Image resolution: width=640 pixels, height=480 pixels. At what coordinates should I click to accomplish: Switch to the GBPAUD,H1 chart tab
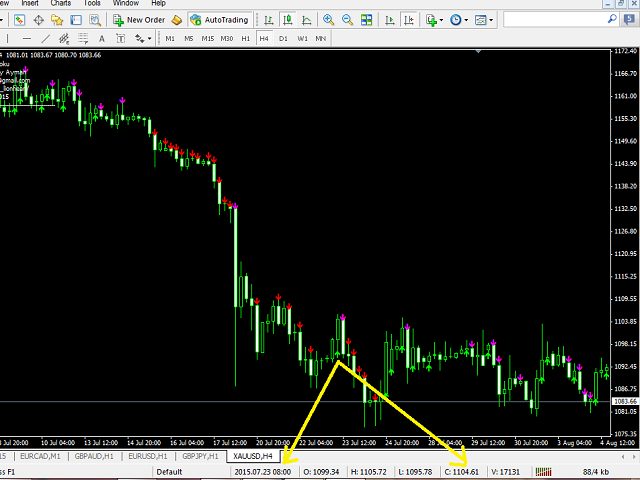[94, 456]
